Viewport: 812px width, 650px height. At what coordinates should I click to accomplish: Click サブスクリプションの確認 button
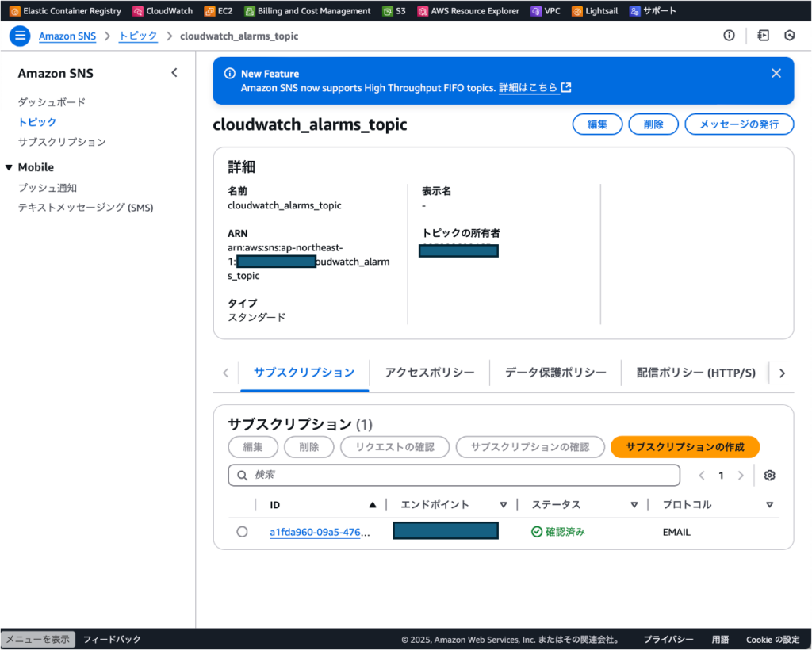[530, 447]
